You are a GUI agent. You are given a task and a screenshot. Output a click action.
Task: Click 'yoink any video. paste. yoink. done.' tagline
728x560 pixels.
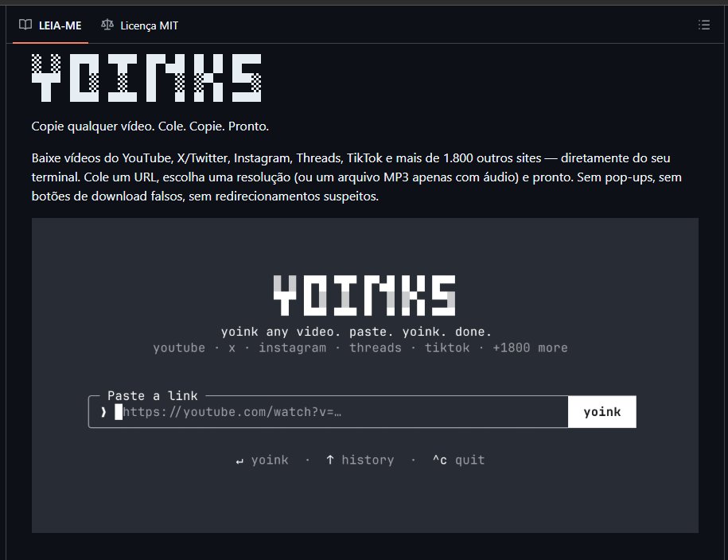pyautogui.click(x=356, y=332)
